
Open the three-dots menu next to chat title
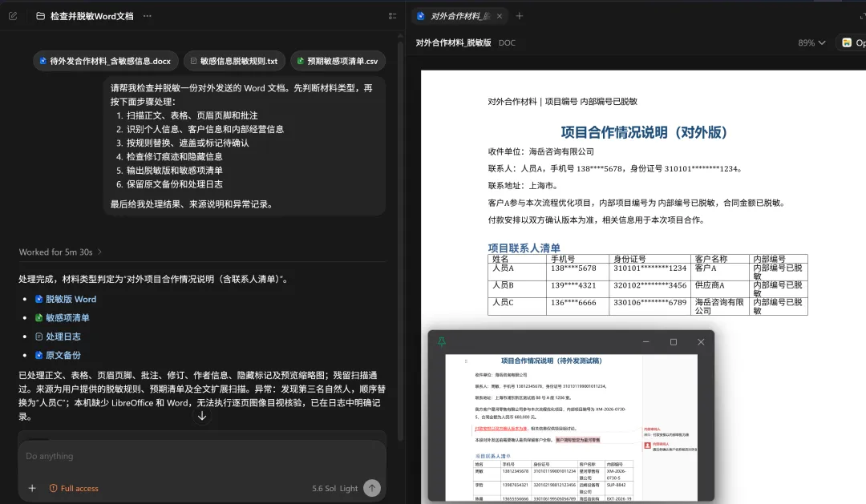coord(147,16)
